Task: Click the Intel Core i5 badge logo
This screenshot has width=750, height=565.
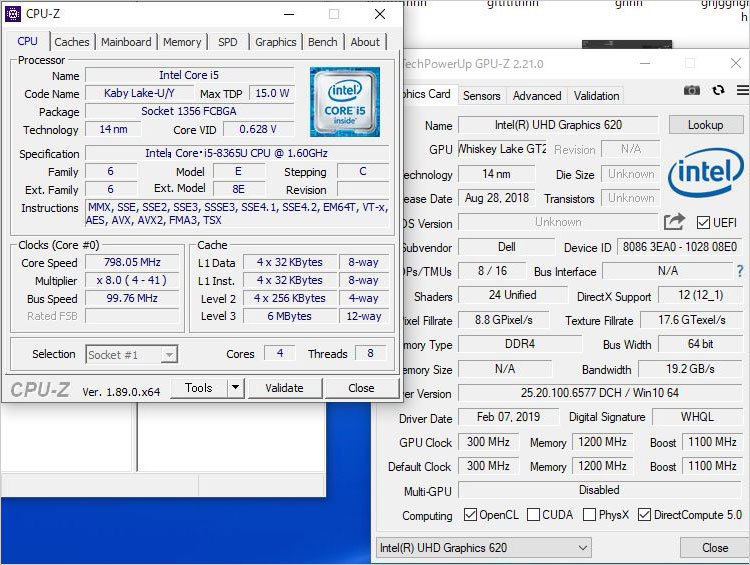Action: pos(345,102)
